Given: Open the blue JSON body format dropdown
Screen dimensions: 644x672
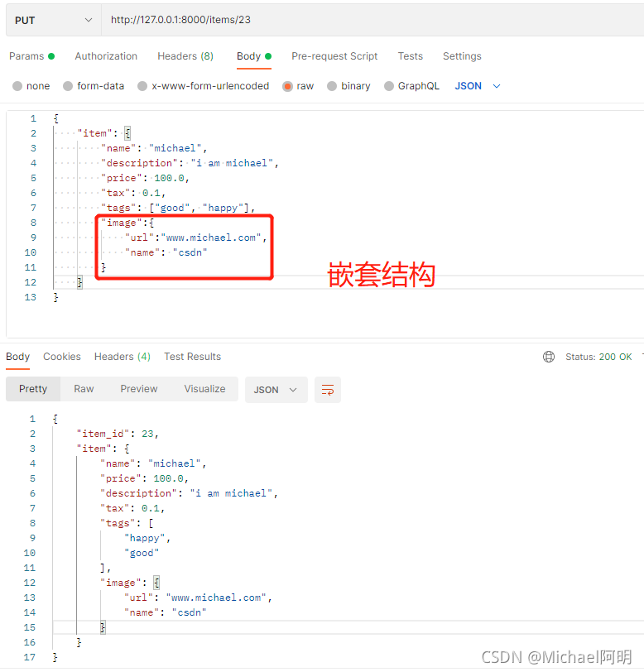Looking at the screenshot, I should 478,86.
